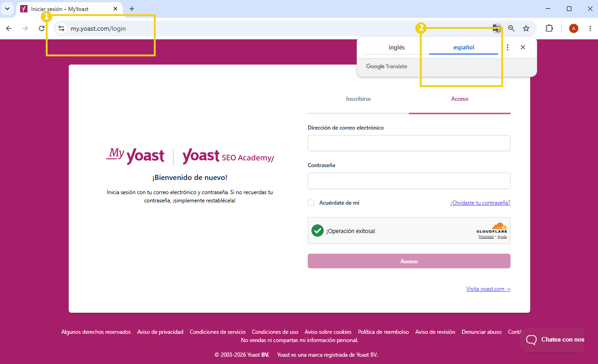Open Aviso sobre cookies link

(328, 332)
